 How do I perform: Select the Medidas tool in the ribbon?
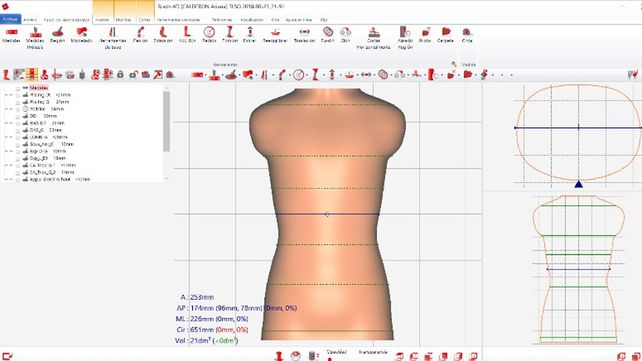click(x=11, y=35)
